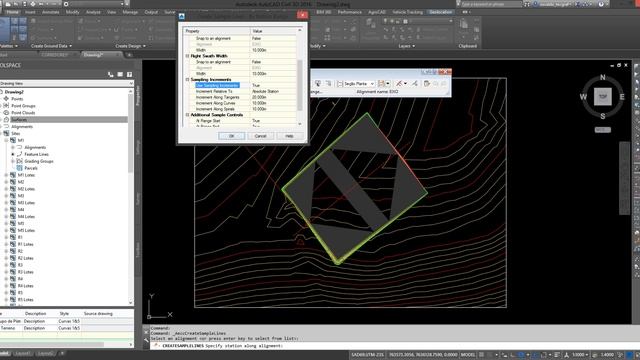The image size is (640, 360).
Task: Click the Sites node icon in tree
Action: 6,133
